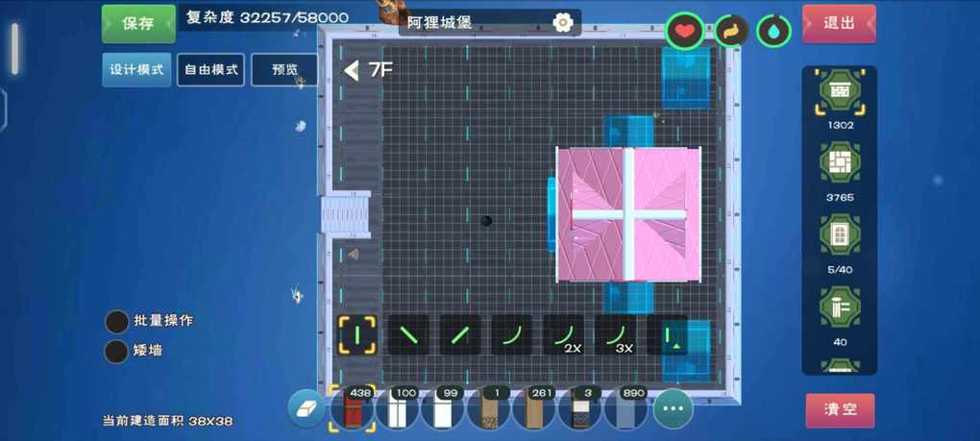Open the floor tile category showing 3765
This screenshot has width=980, height=441.
click(840, 163)
